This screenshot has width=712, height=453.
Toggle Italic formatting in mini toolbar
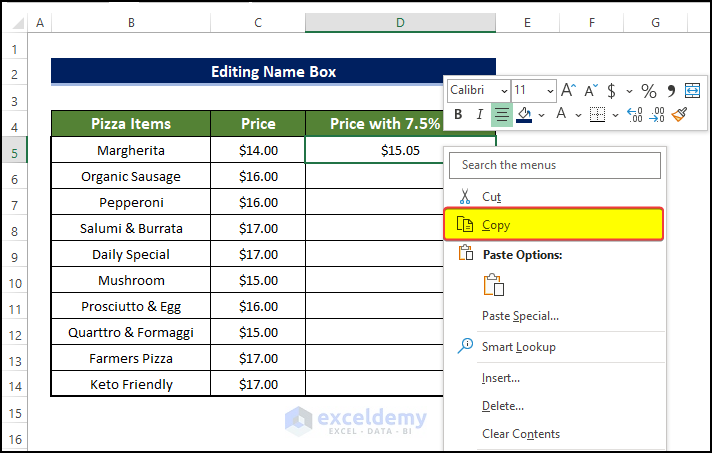point(480,114)
